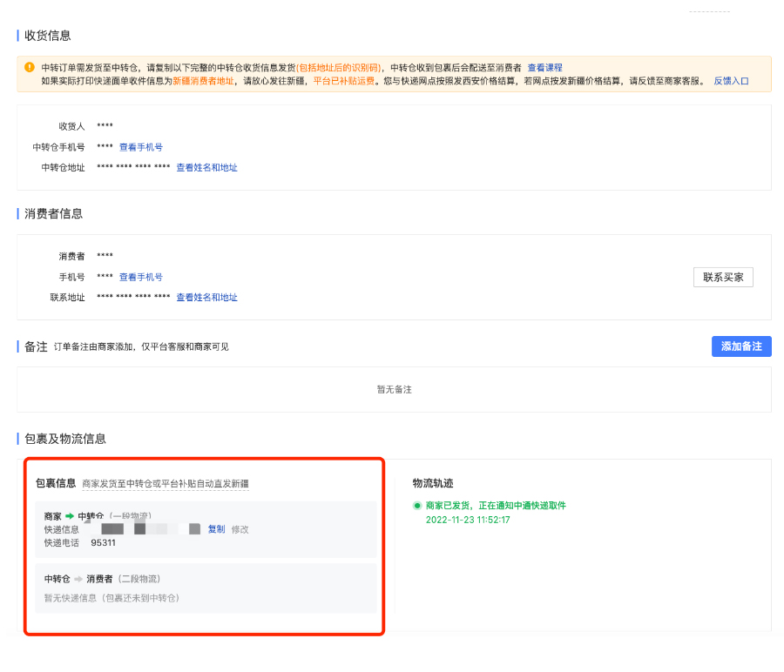Click 查看手机号 in the consumer info section
784x672 pixels.
click(141, 277)
